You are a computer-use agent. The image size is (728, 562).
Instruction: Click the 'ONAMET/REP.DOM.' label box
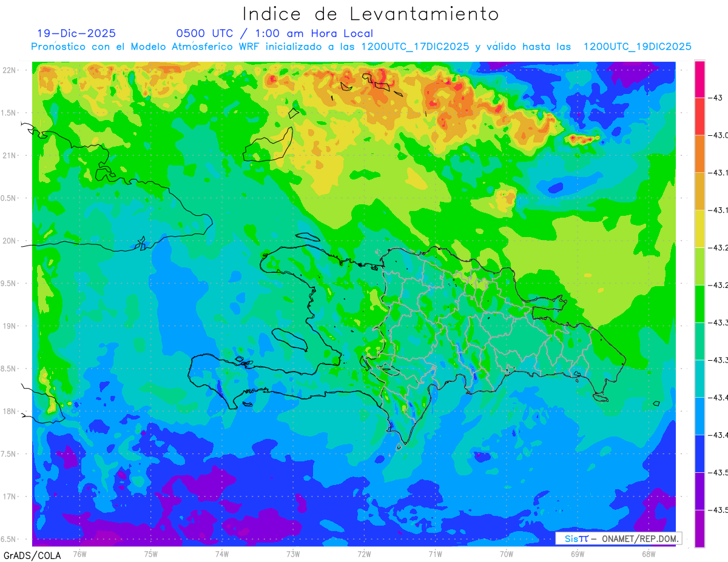pyautogui.click(x=619, y=538)
